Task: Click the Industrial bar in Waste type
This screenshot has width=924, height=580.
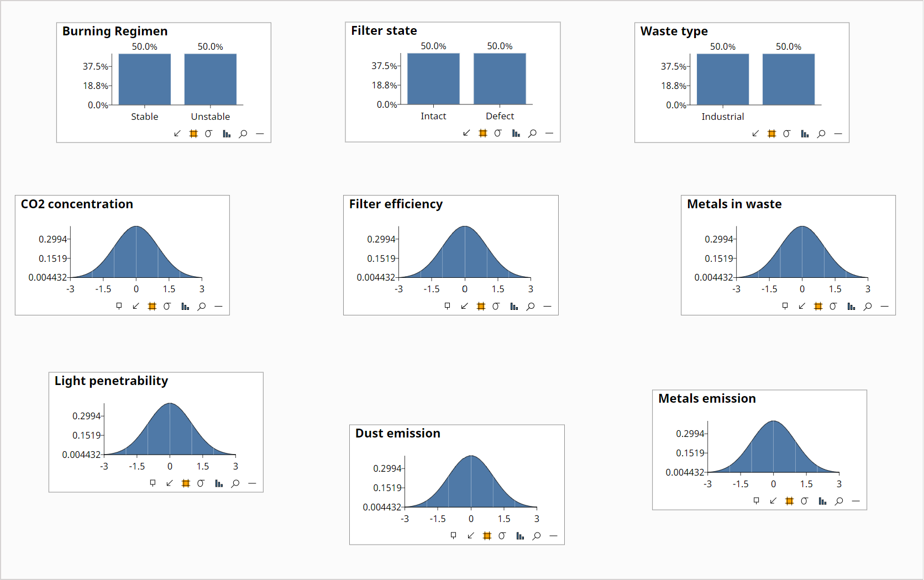Action: [723, 80]
